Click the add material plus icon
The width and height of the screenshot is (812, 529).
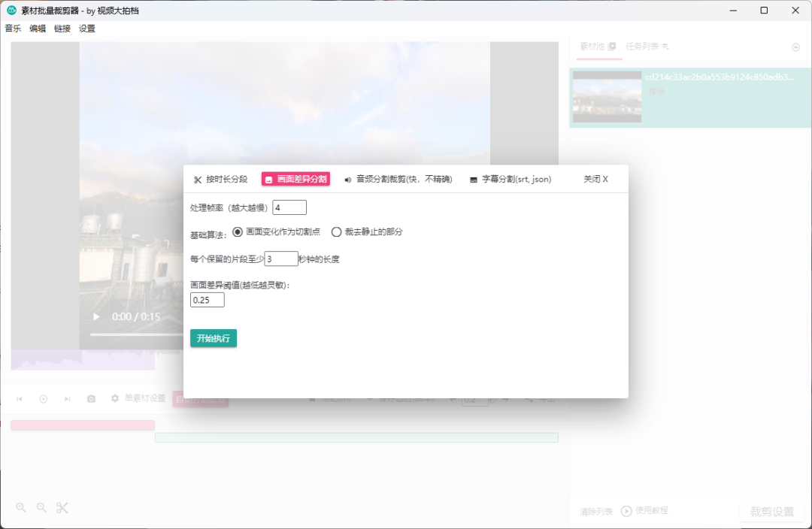[x=796, y=47]
